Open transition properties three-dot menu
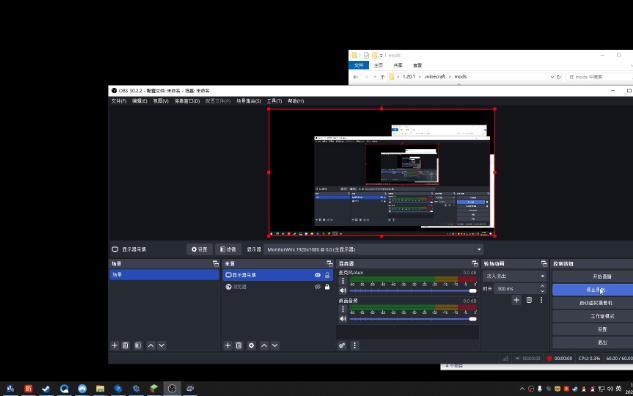The width and height of the screenshot is (633, 396). pyautogui.click(x=541, y=300)
